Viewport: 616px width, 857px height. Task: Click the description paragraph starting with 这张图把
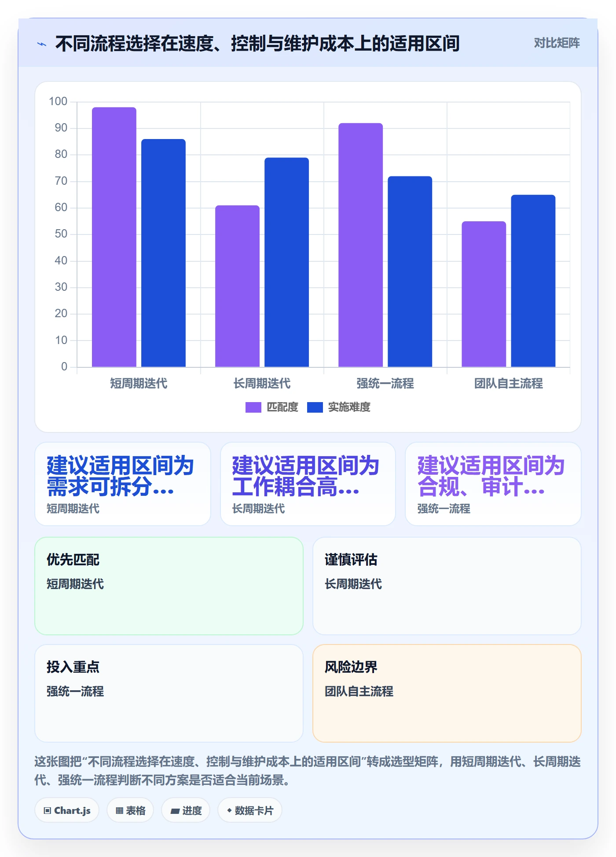point(308,771)
